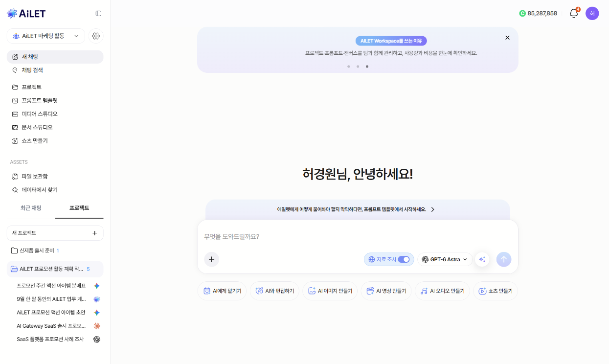Focus the 무엇을 도와드릴까요? input field

[x=358, y=236]
